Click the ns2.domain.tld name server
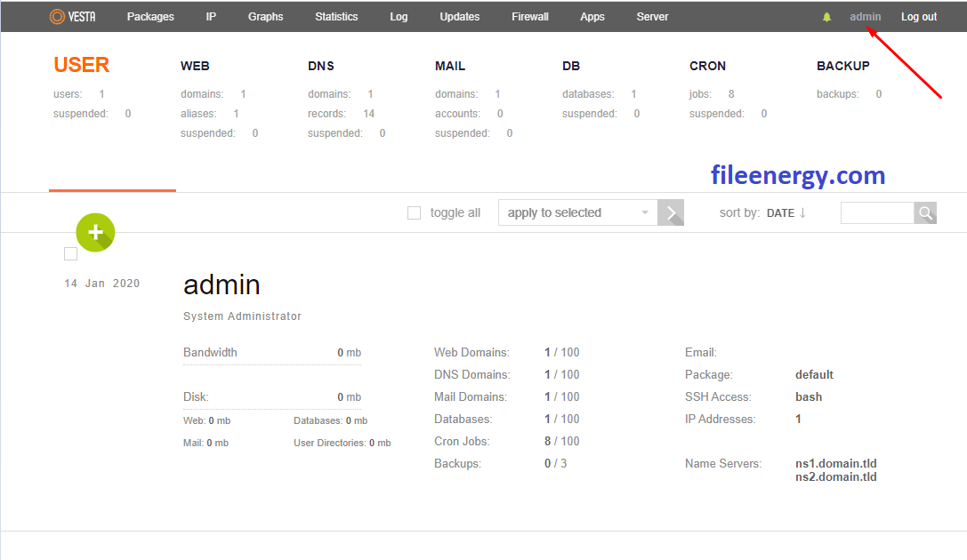The width and height of the screenshot is (967, 560). click(835, 476)
